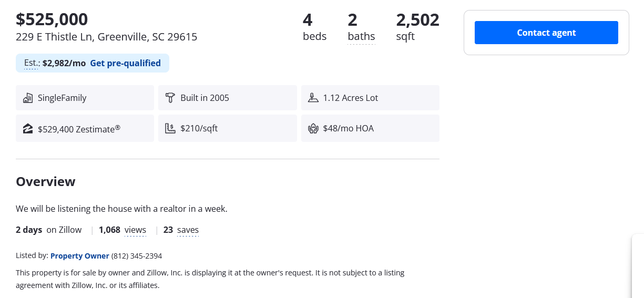Click the Built in 2005 tile
Image resolution: width=644 pixels, height=298 pixels.
[x=227, y=98]
